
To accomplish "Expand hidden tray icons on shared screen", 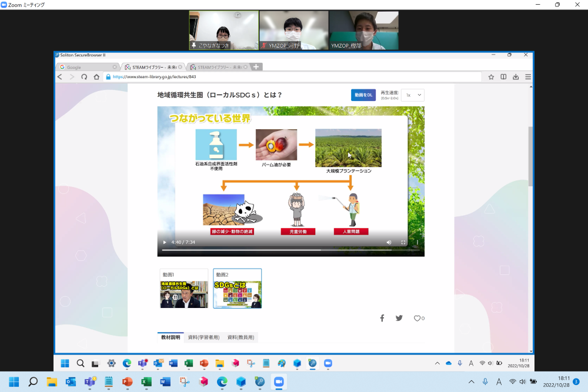I will tap(437, 363).
